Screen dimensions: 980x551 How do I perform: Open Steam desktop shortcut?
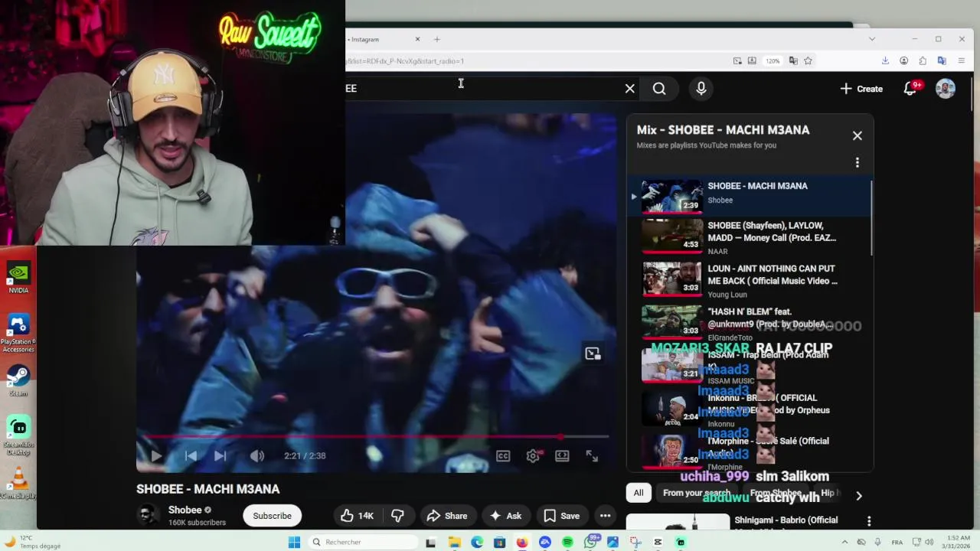18,381
